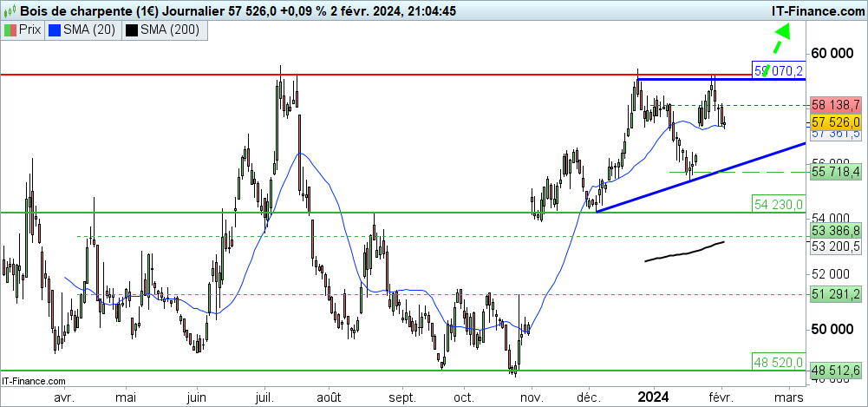Click the green 55 718,4 price tag
Image resolution: width=868 pixels, height=407 pixels.
pos(835,173)
